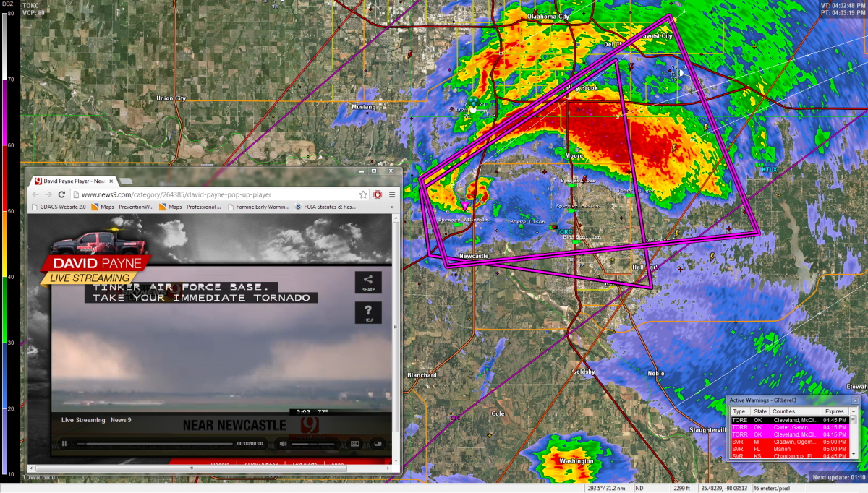
Task: Open the Chrome hamburger menu
Action: (392, 194)
